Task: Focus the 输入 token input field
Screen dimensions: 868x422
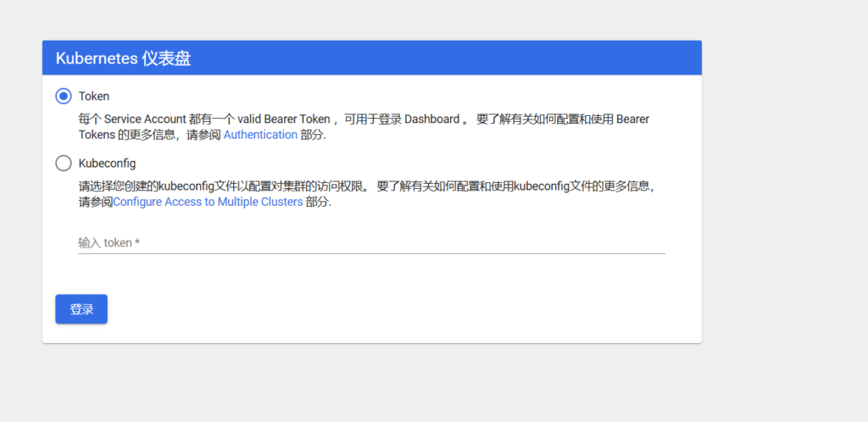Action: (x=371, y=242)
